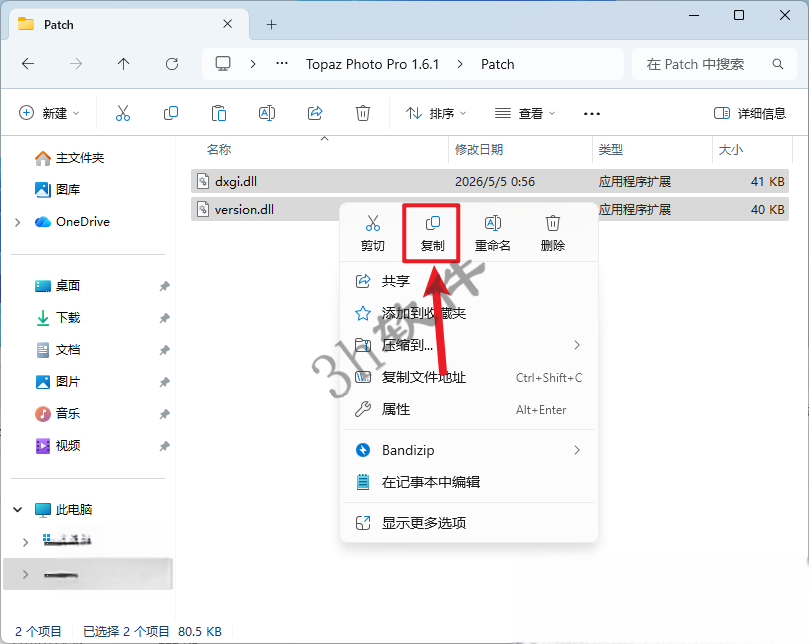The image size is (809, 644).
Task: Click the dxgi.dll file icon
Action: coord(203,181)
